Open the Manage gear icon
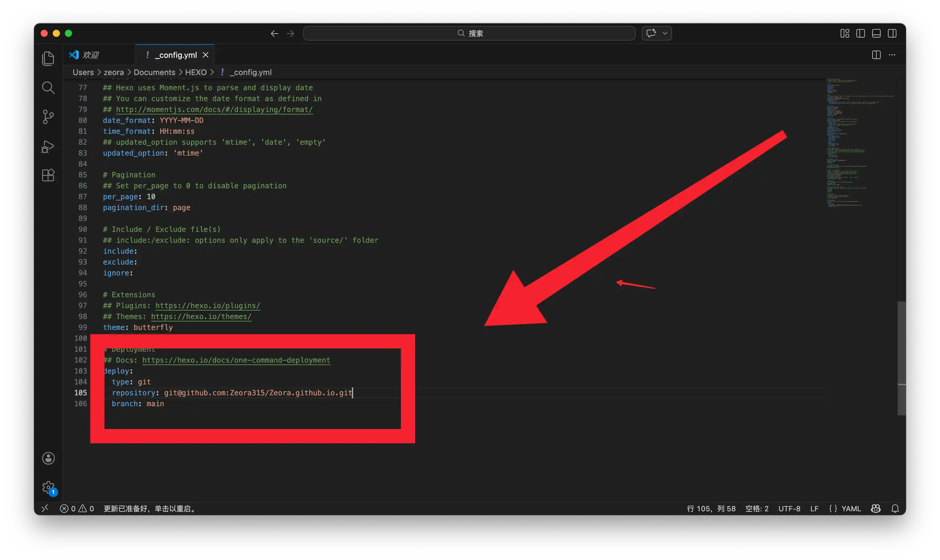 point(48,487)
